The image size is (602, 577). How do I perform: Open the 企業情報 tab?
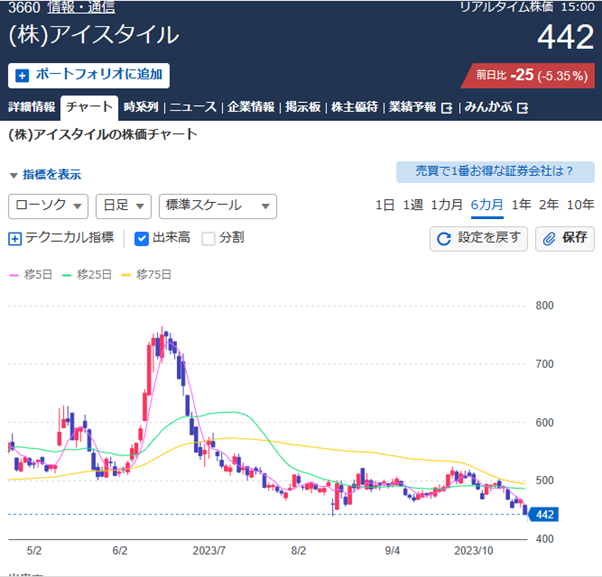pos(251,107)
